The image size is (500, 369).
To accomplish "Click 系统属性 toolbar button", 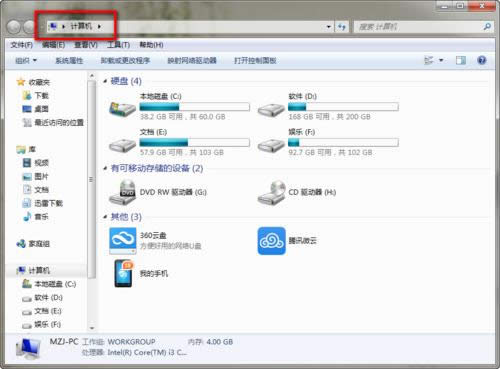I will click(x=69, y=60).
